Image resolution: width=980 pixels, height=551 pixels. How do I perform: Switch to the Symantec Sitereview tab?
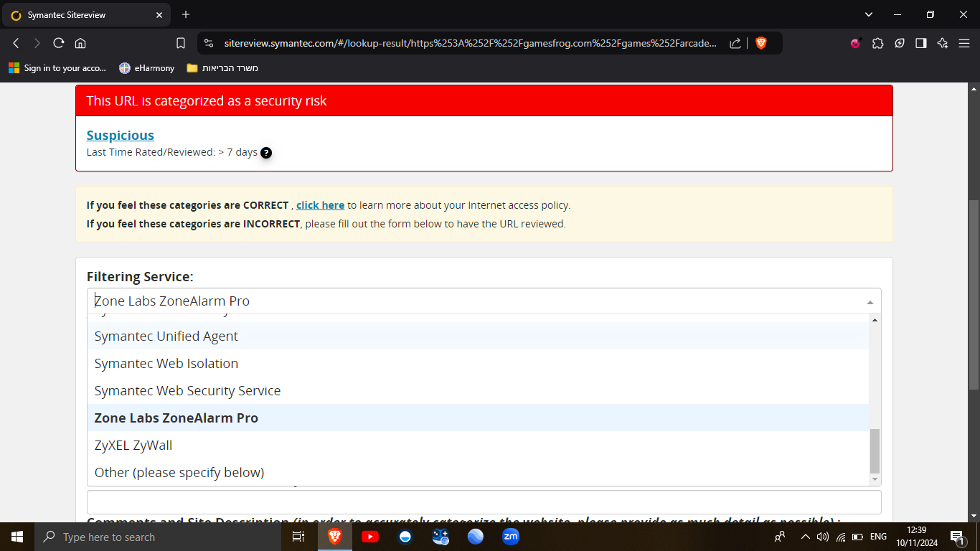[85, 14]
